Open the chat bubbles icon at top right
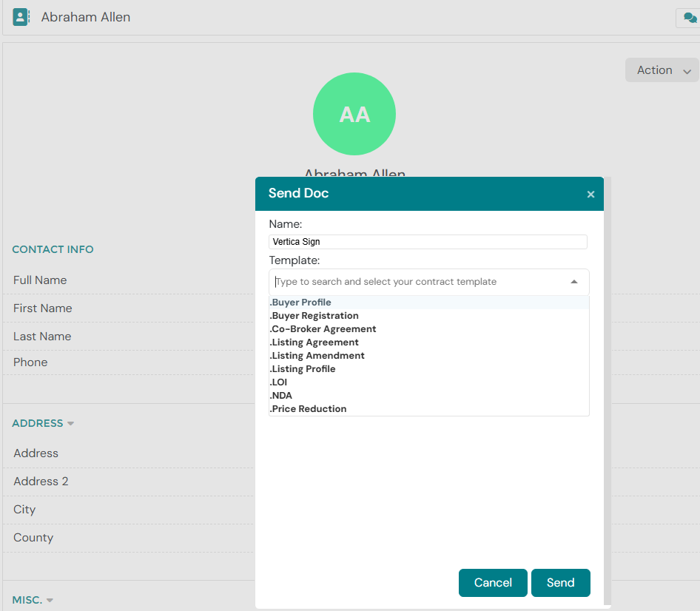Image resolution: width=700 pixels, height=611 pixels. click(690, 18)
